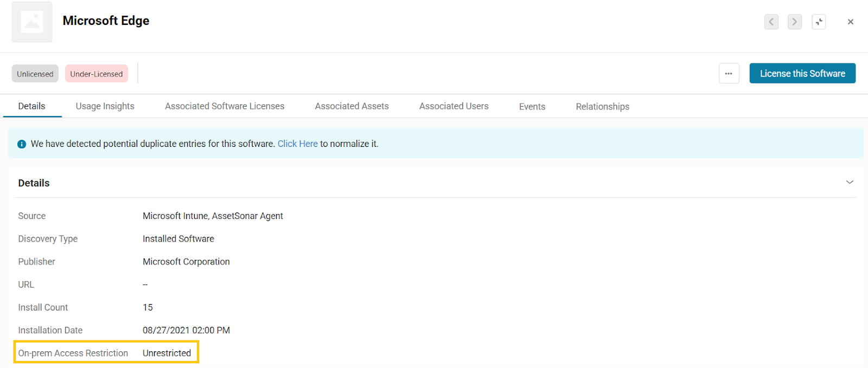This screenshot has height=368, width=868.
Task: Click the Under-Licensed status badge
Action: coord(97,74)
